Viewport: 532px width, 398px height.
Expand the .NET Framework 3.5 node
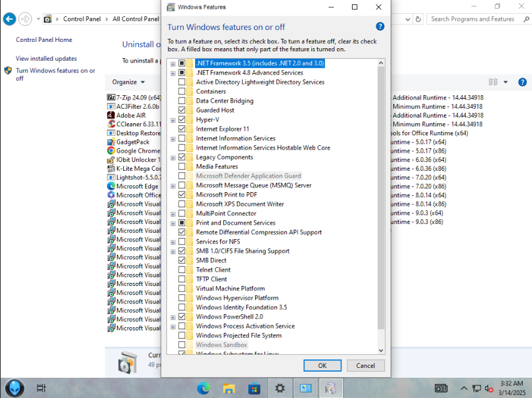tap(173, 64)
